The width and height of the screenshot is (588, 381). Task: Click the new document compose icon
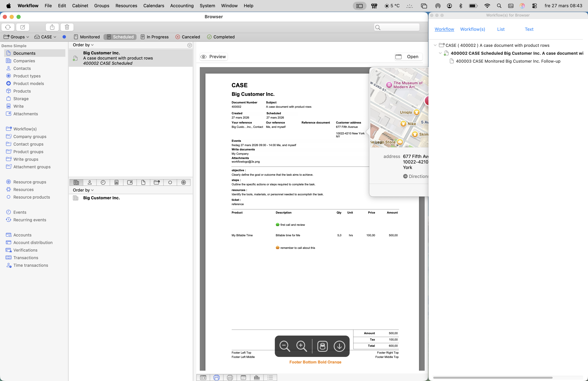[x=23, y=27]
